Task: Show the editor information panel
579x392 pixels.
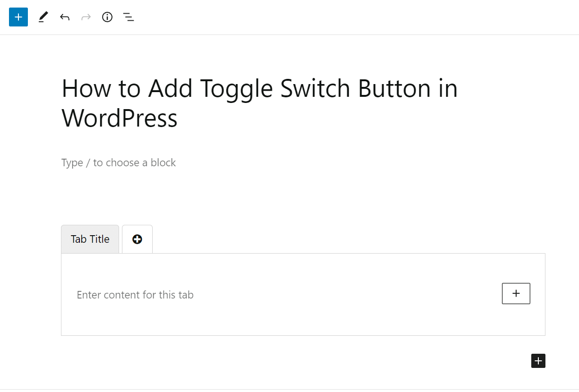Action: click(x=107, y=17)
